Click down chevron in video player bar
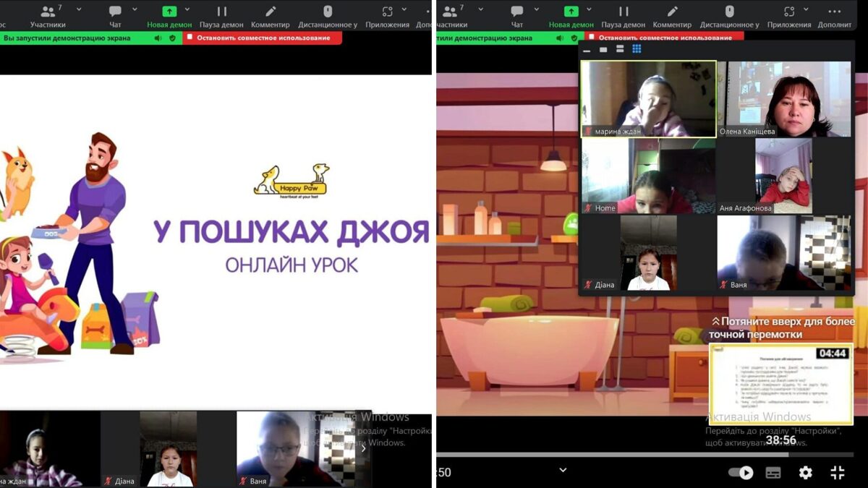Screen dimensions: 868x488 563,471
